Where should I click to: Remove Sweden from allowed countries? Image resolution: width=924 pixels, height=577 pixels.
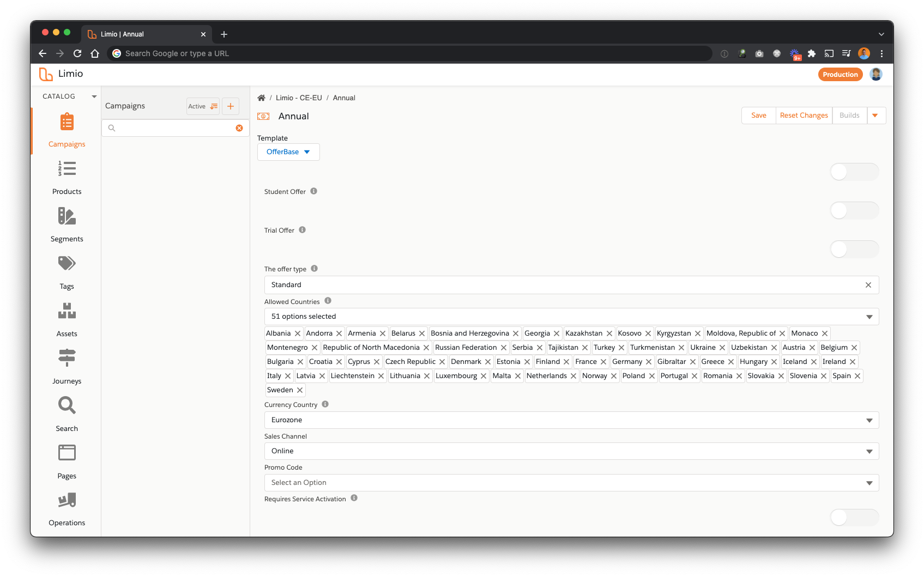pos(300,390)
